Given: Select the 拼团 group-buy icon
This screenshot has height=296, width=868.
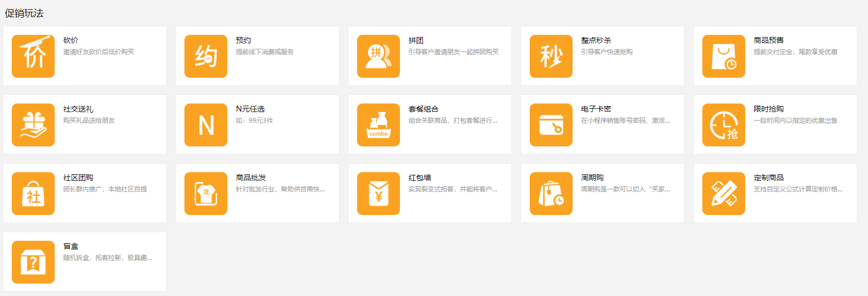Looking at the screenshot, I should tap(379, 56).
